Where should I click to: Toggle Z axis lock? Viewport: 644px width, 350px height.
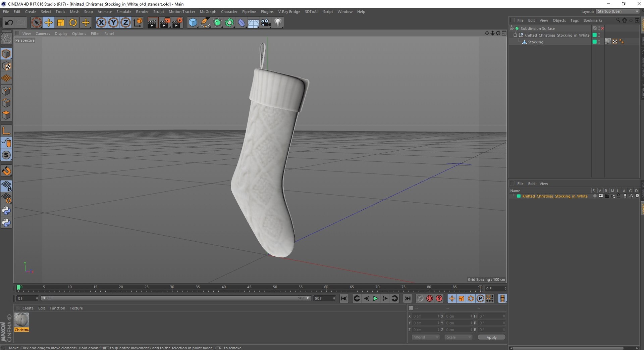pos(125,23)
